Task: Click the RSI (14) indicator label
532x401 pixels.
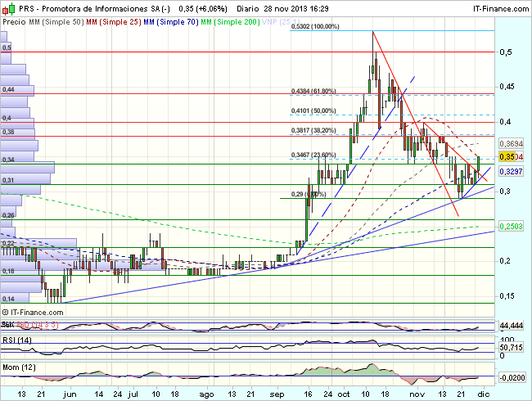Action: [17, 340]
